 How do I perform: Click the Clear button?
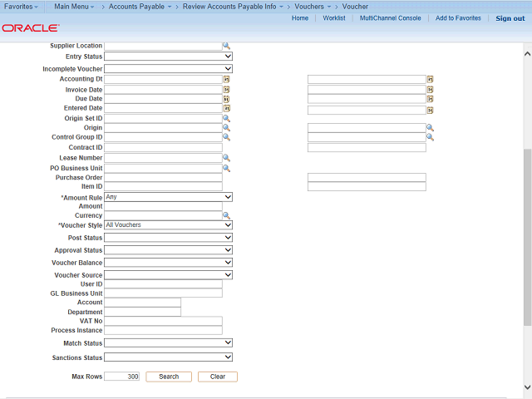click(x=218, y=377)
